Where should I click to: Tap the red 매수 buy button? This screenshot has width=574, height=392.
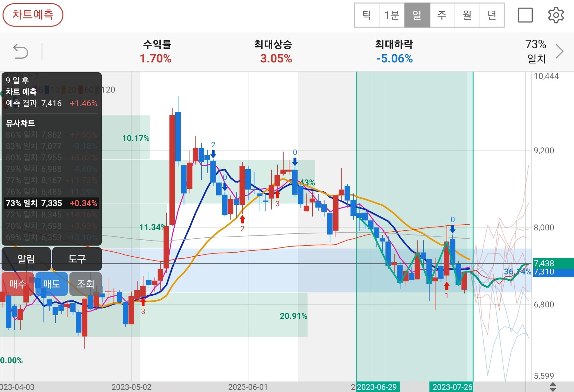point(18,284)
